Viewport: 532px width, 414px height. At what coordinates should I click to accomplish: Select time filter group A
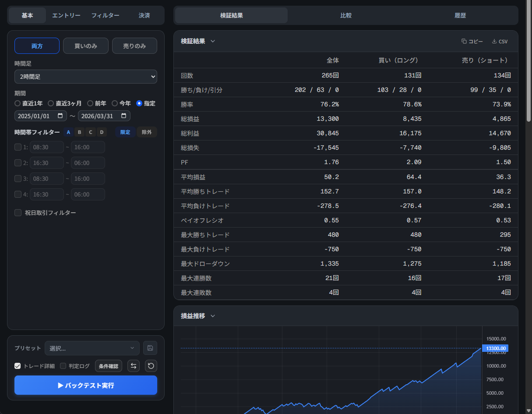click(69, 132)
